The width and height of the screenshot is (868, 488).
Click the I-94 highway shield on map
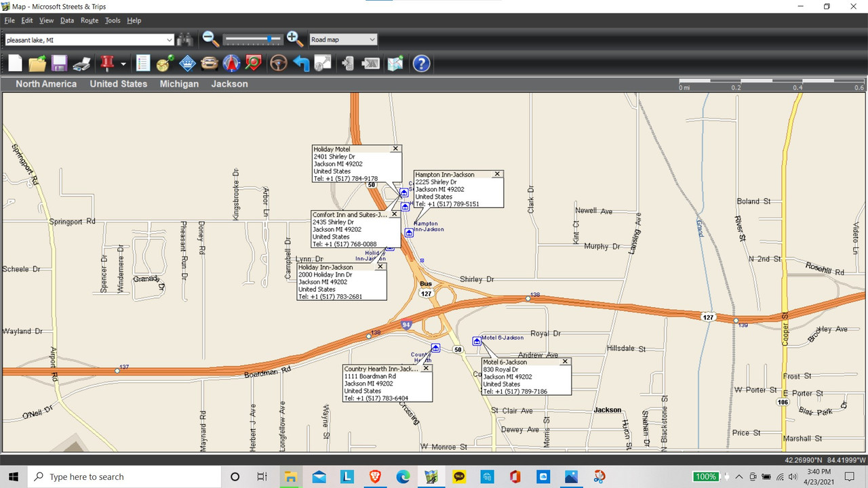click(x=406, y=325)
